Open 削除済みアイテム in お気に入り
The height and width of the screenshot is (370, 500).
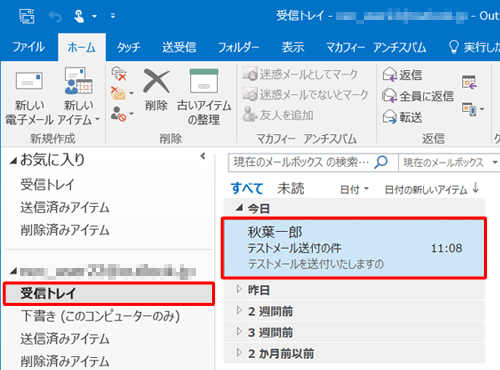(65, 230)
